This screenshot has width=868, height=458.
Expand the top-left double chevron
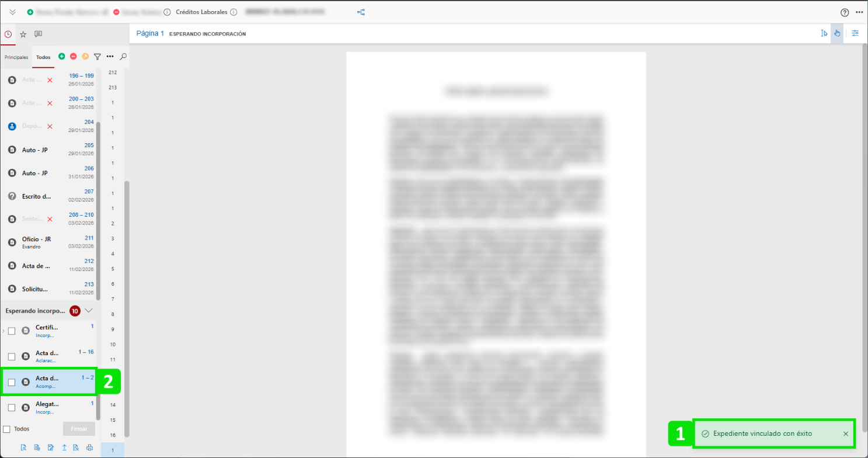point(13,12)
